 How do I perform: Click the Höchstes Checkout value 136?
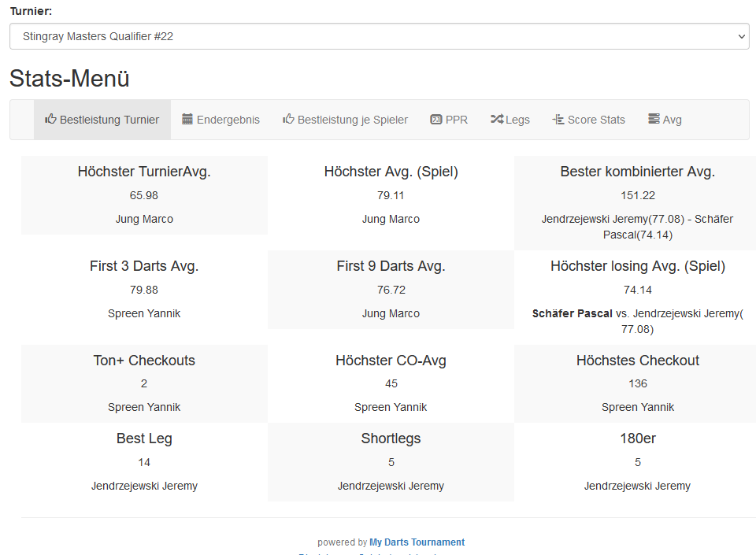coord(638,383)
